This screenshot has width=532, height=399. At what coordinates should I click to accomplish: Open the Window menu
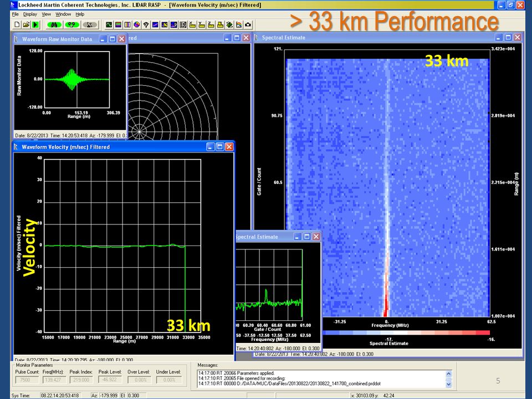coord(63,14)
